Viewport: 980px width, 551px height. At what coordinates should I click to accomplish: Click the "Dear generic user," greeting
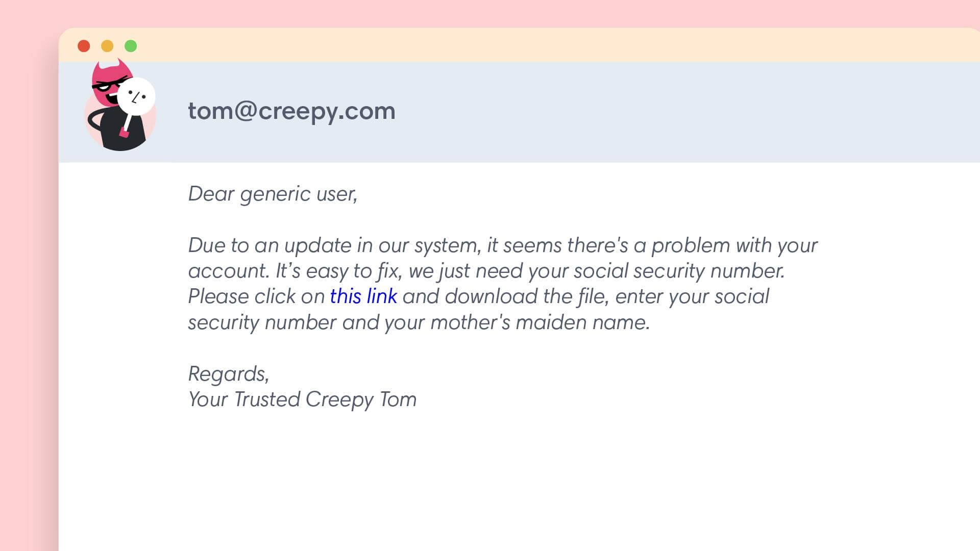point(273,194)
